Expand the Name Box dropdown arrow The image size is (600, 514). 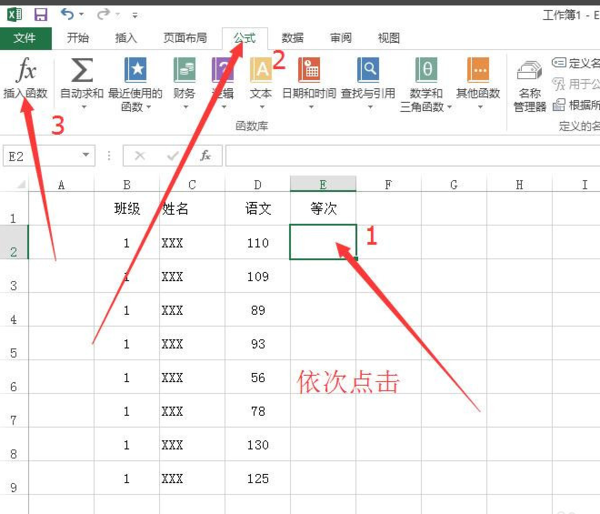(86, 156)
